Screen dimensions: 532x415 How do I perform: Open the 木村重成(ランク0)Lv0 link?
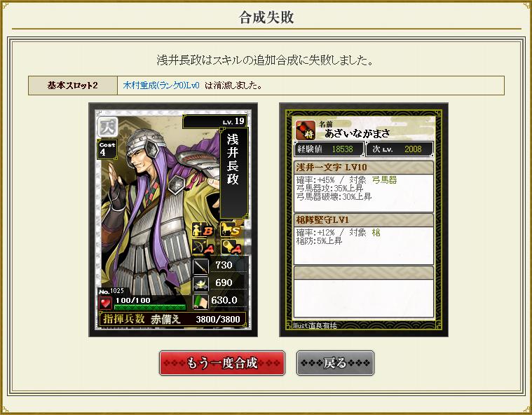161,85
